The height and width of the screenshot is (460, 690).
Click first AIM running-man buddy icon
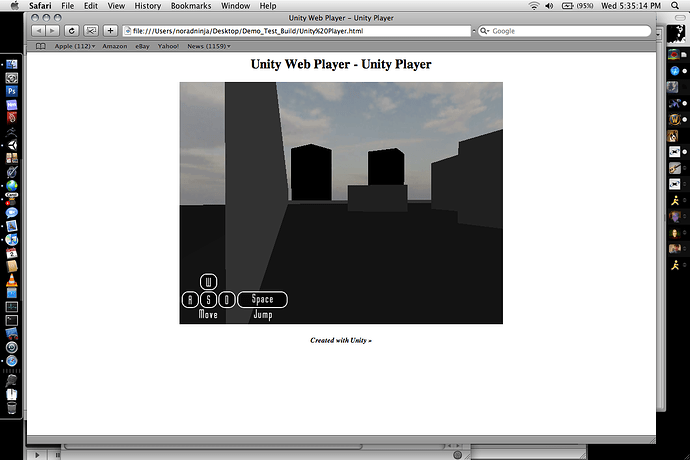[x=675, y=201]
